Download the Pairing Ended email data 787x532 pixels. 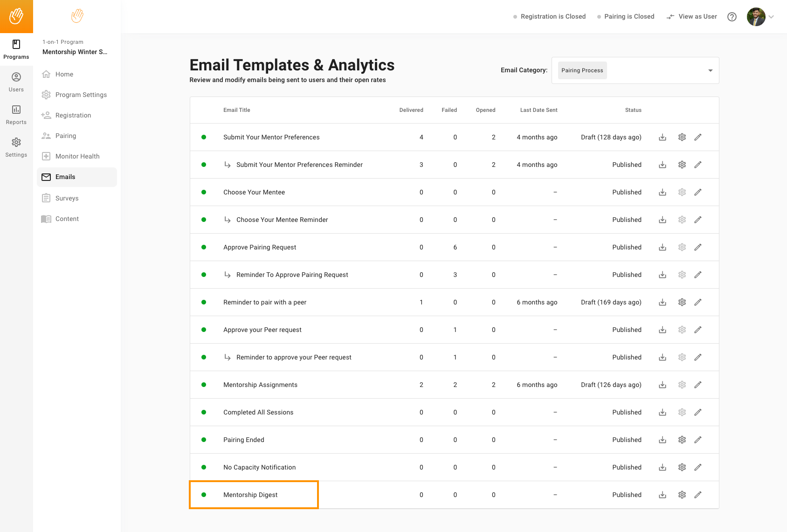pos(662,440)
